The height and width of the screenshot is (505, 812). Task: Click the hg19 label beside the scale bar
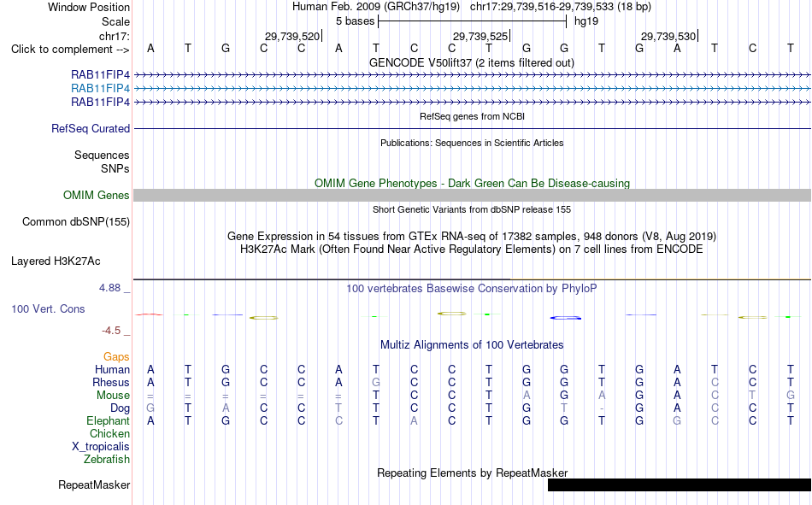(586, 21)
